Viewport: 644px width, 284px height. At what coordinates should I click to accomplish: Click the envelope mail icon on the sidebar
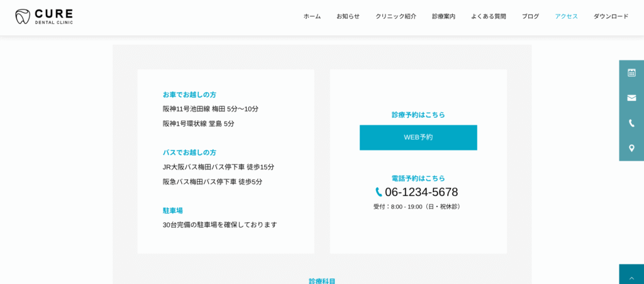pos(631,98)
